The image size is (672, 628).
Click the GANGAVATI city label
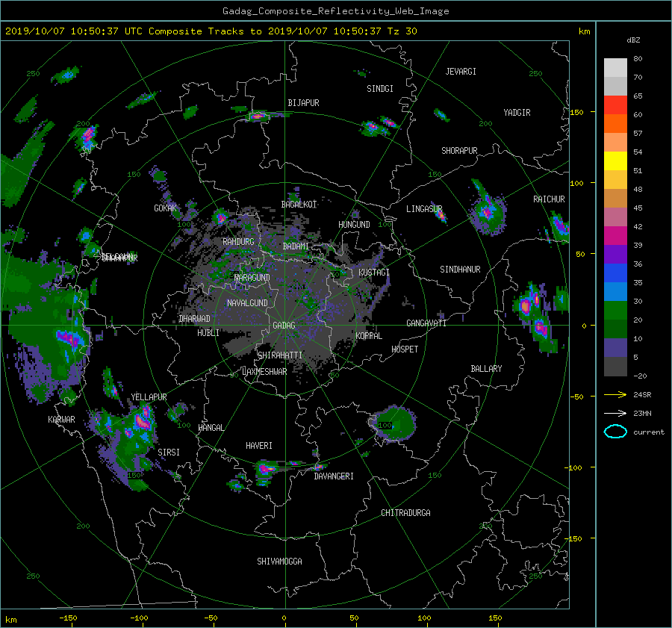[x=426, y=323]
